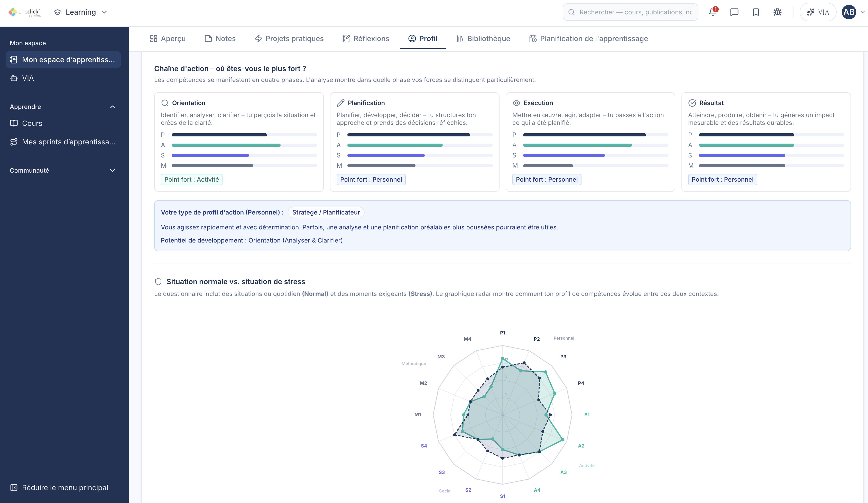Click the Planification pencil icon

[340, 103]
